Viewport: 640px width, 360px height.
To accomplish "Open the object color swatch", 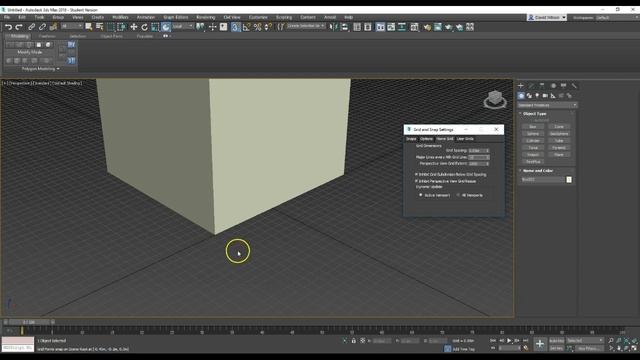I will tap(569, 180).
